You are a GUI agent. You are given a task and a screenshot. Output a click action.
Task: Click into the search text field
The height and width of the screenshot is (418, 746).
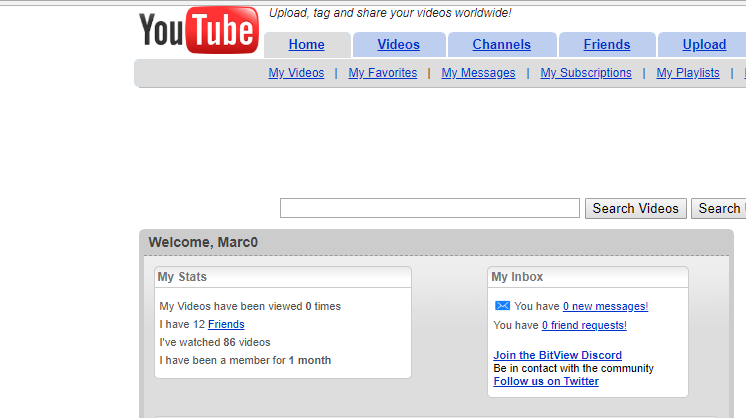(430, 208)
